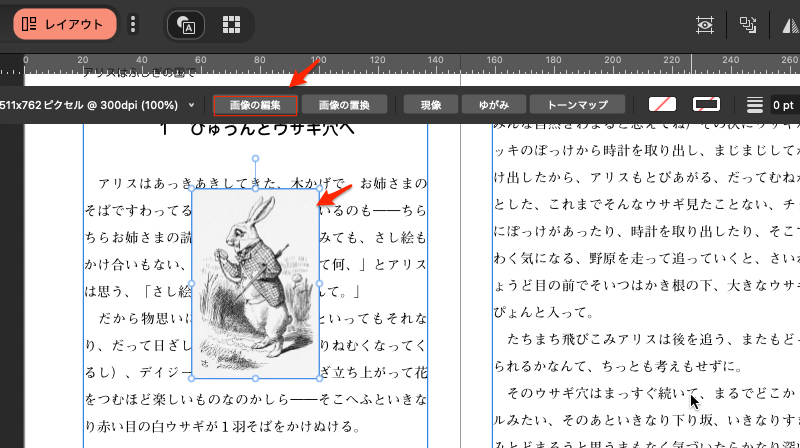Select the ゆがみ tab button
This screenshot has width=800, height=448.
[494, 105]
